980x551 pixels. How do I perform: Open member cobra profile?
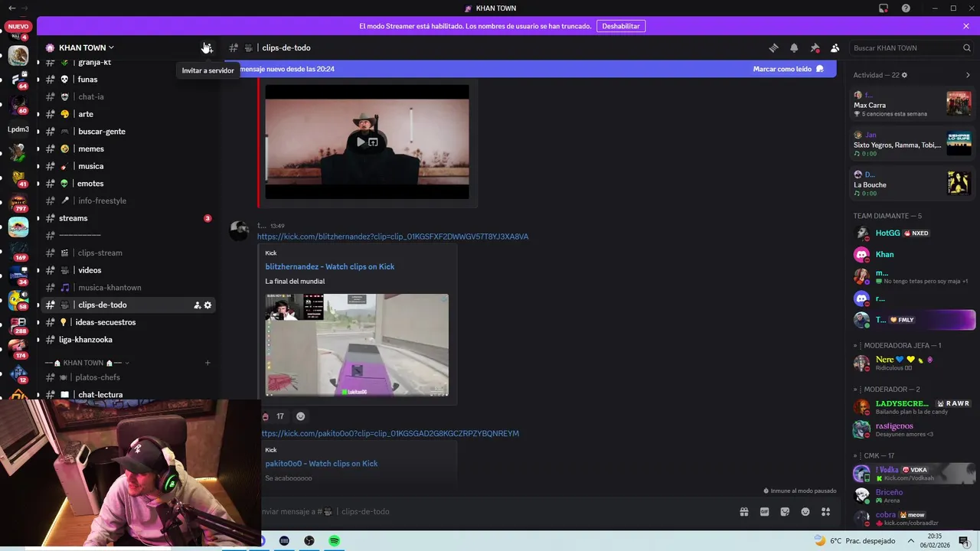coord(912,518)
